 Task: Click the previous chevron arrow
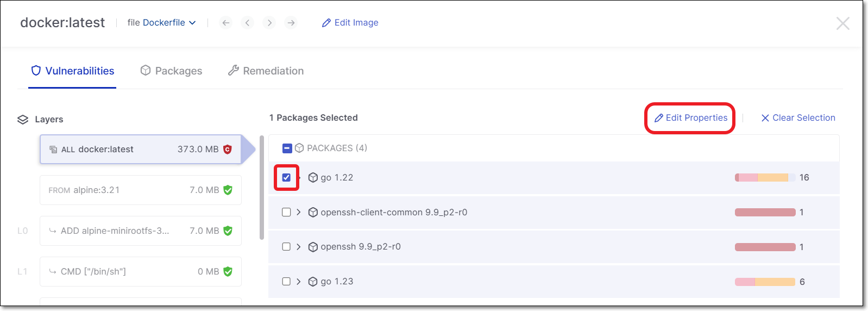click(248, 23)
